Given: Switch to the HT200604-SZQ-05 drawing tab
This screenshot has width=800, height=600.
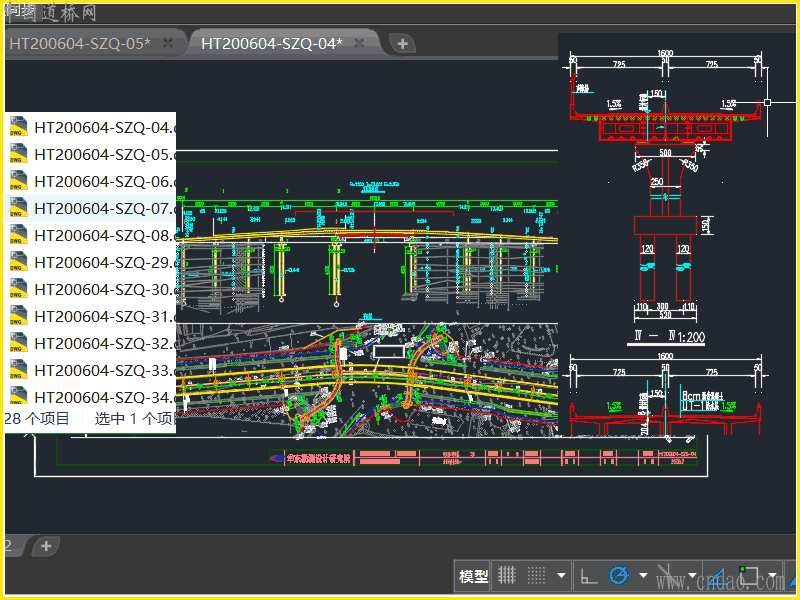Looking at the screenshot, I should (x=80, y=43).
